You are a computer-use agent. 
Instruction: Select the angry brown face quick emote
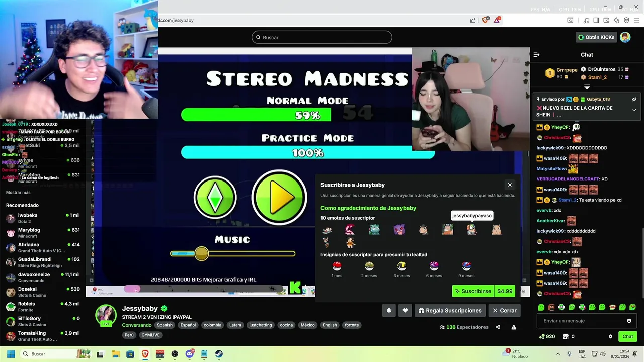(x=551, y=307)
